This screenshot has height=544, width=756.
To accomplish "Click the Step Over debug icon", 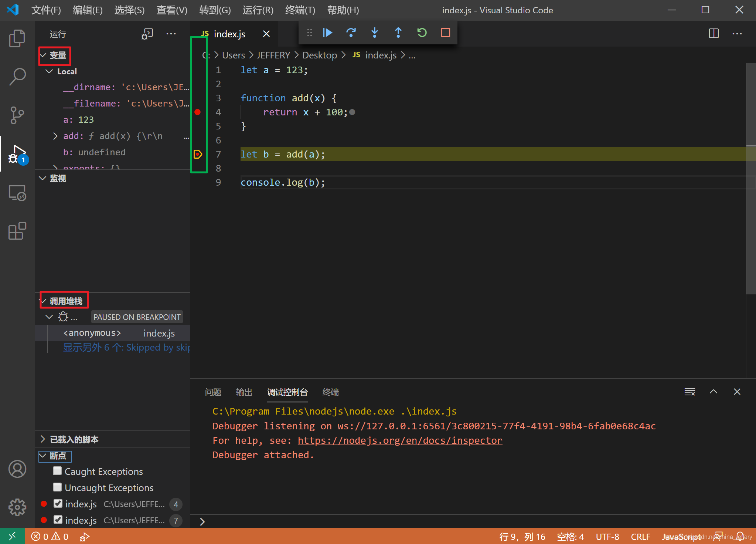I will 351,33.
